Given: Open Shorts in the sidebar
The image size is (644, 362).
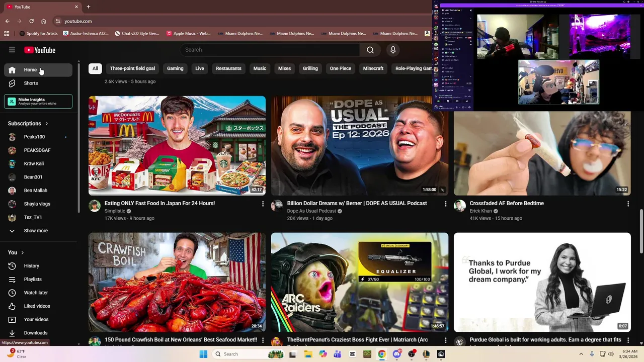Looking at the screenshot, I should coord(38,83).
